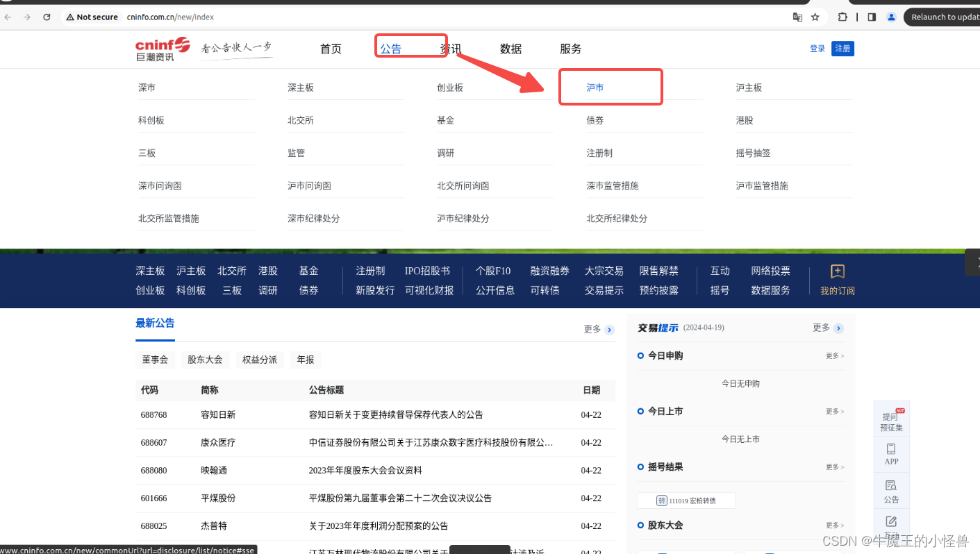
Task: Open the translate page icon
Action: coord(797,17)
